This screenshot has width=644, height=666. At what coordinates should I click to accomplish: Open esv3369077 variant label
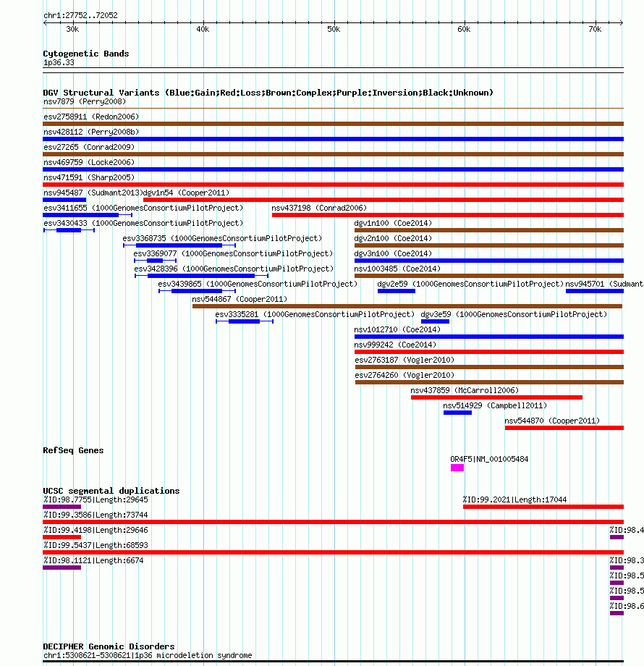[x=234, y=253]
